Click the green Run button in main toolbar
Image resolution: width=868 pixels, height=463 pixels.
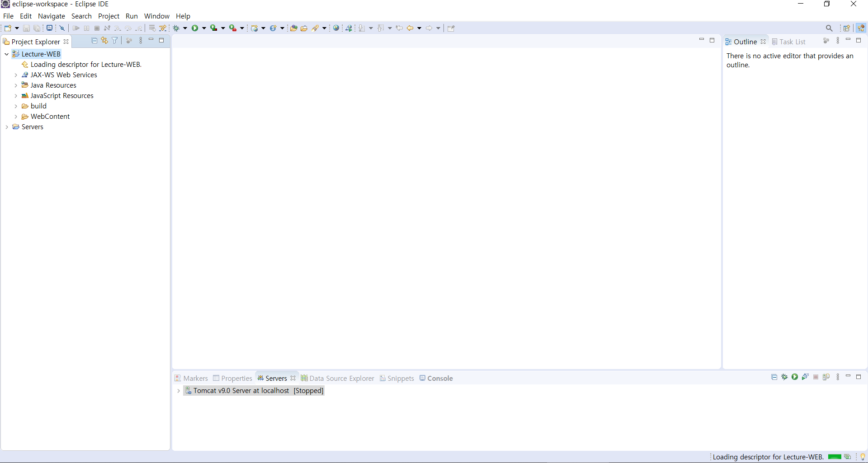[195, 28]
